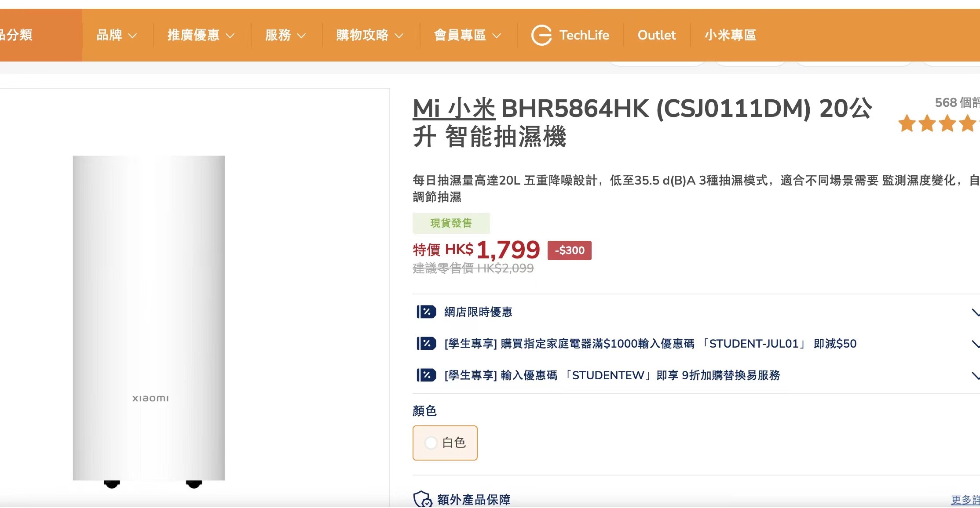Viewport: 980px width, 508px height.
Task: Click the crossed-out 建議零售價 HK$2,099
Action: click(473, 268)
